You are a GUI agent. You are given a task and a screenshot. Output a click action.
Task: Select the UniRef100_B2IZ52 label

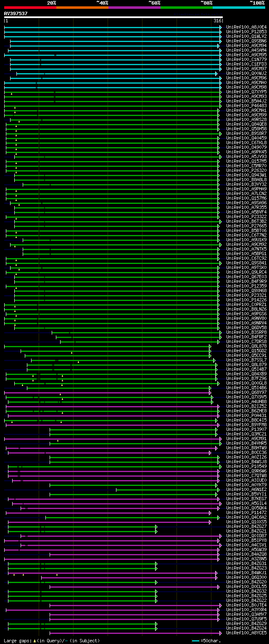pyautogui.click(x=246, y=406)
